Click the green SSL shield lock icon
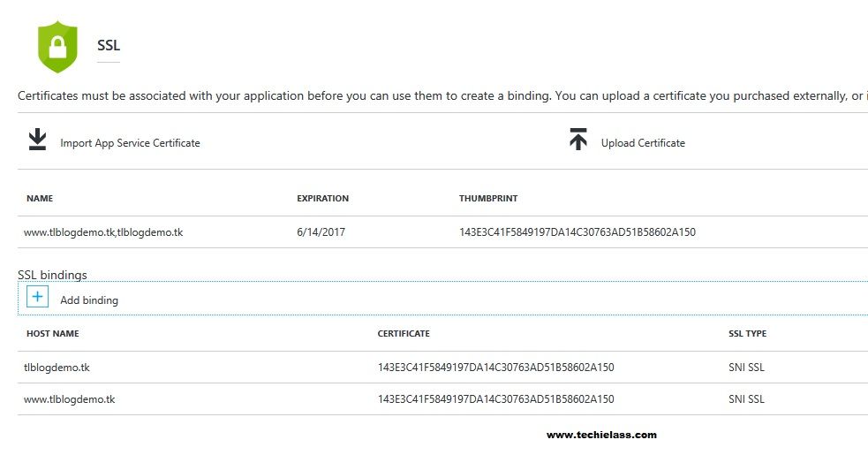Screen dimensions: 868x455 click(57, 48)
